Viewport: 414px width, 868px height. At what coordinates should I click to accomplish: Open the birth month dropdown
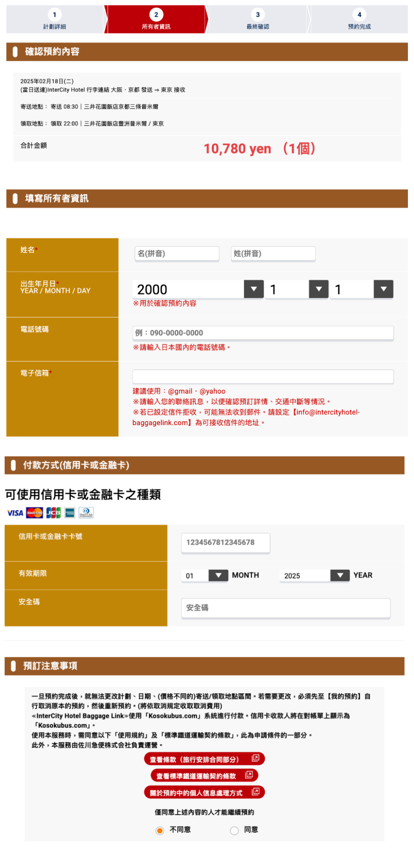pyautogui.click(x=319, y=289)
